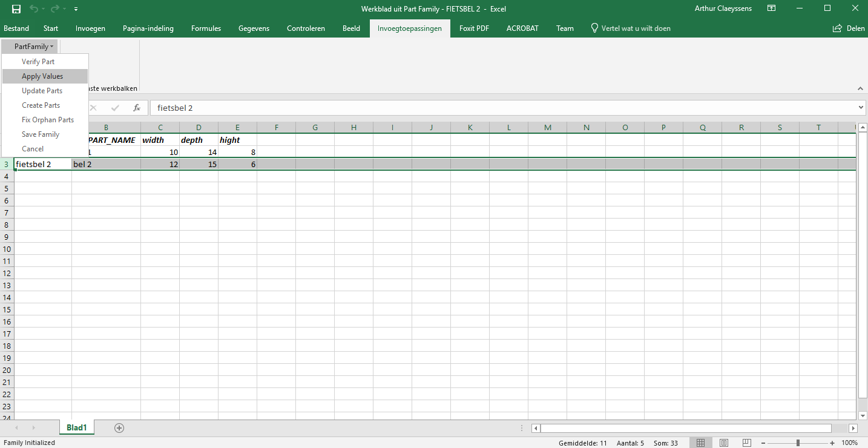The image size is (868, 448).
Task: Open the PartFamily dropdown menu
Action: pyautogui.click(x=34, y=47)
